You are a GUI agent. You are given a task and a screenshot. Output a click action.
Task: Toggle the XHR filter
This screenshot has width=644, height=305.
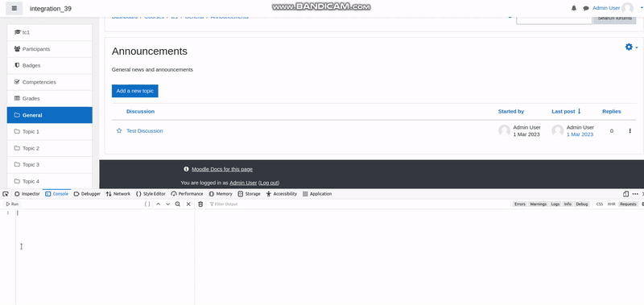tap(612, 204)
